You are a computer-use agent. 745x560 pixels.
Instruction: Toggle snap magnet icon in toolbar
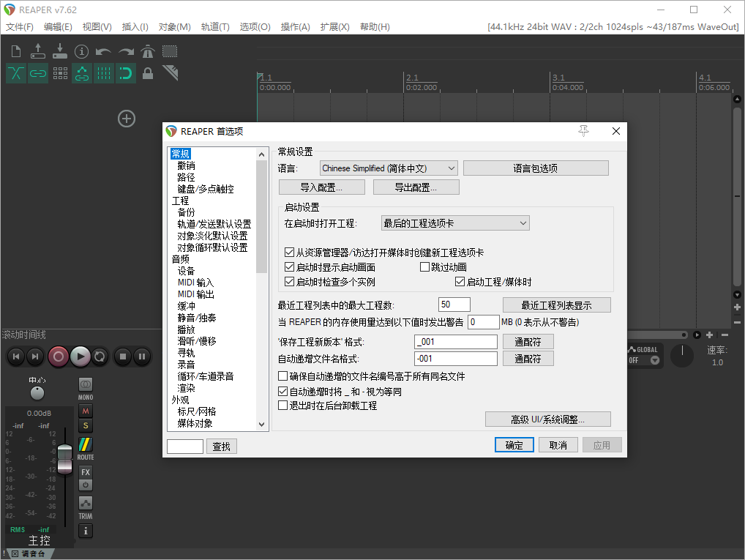(x=126, y=73)
